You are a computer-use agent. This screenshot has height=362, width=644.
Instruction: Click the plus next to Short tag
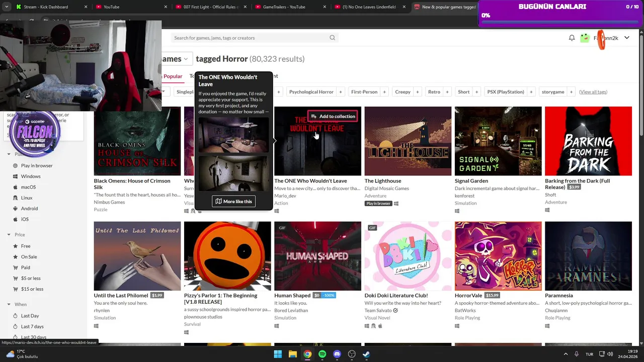[x=476, y=92]
